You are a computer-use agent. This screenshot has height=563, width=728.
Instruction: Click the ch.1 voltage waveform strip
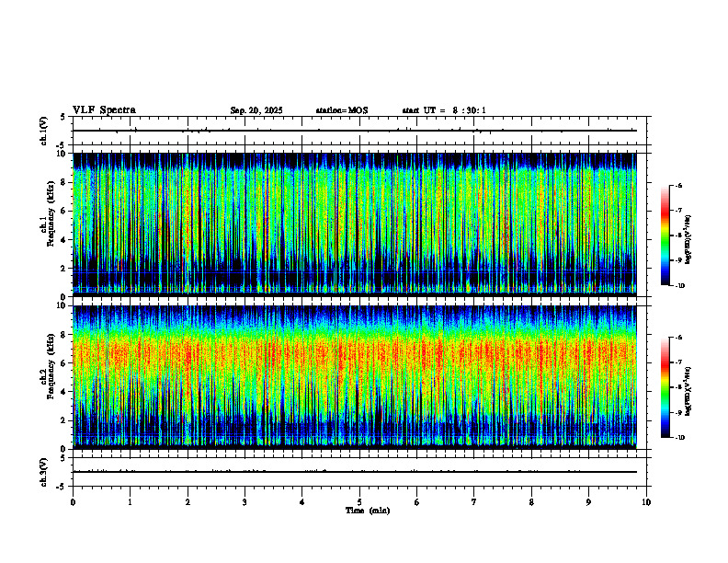[x=359, y=131]
